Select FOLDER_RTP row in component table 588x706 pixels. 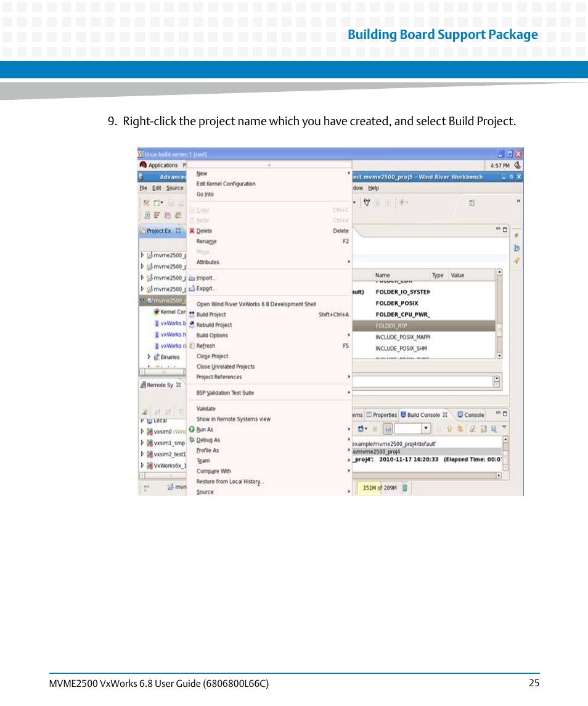(x=423, y=326)
